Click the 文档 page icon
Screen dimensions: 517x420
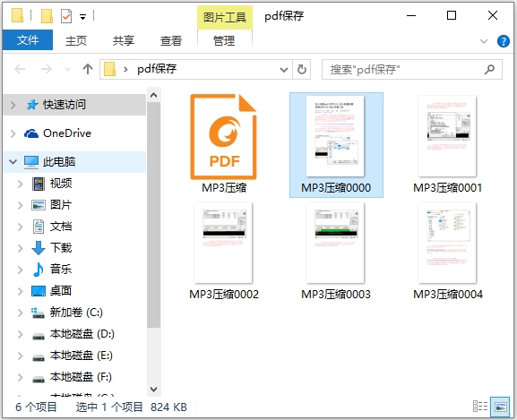click(x=39, y=227)
